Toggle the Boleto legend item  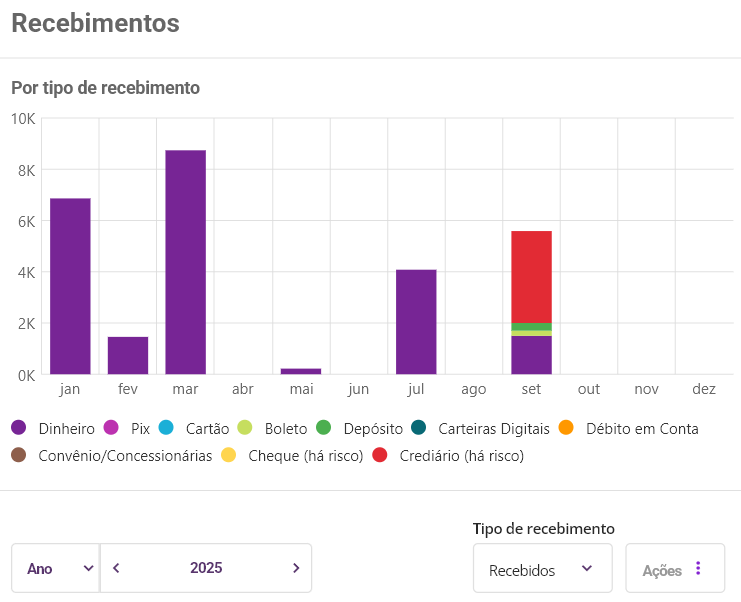[274, 429]
